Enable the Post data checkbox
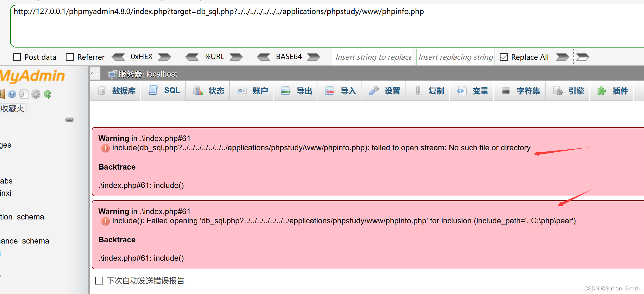 pos(17,57)
